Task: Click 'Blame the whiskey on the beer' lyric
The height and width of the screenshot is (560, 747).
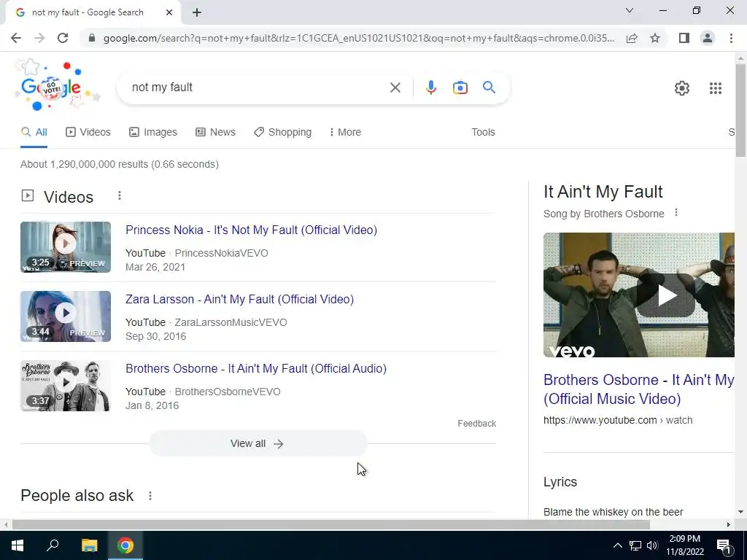Action: click(613, 512)
